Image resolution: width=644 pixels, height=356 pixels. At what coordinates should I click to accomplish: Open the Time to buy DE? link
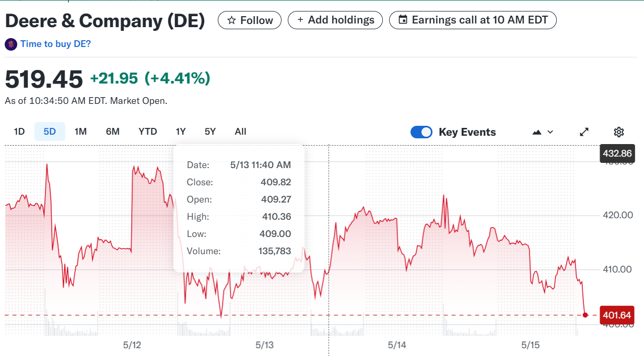55,44
